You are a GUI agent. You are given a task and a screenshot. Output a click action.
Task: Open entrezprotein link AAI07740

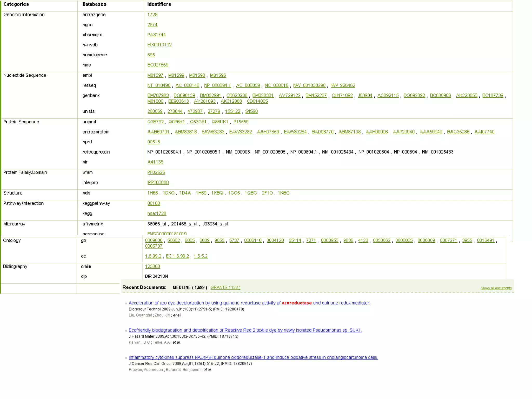484,132
